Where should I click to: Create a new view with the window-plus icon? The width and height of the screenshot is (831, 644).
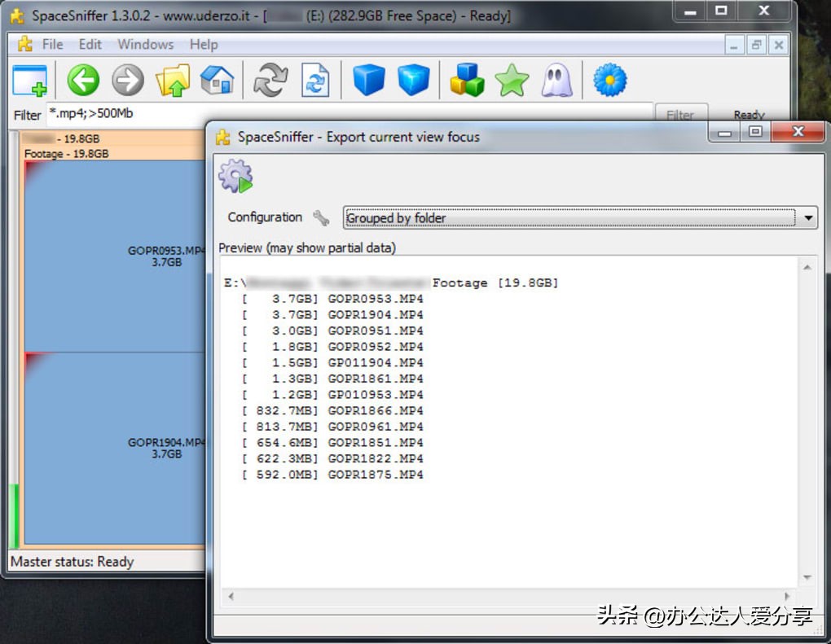coord(30,80)
